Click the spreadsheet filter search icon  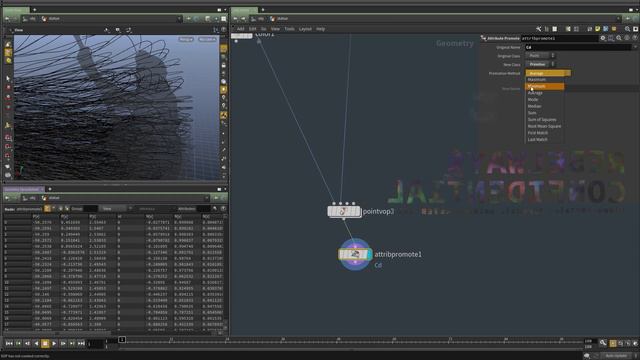215,209
